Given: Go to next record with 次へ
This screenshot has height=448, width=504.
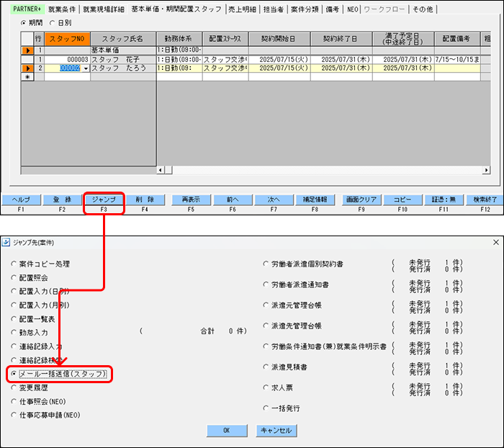Looking at the screenshot, I should pyautogui.click(x=274, y=200).
